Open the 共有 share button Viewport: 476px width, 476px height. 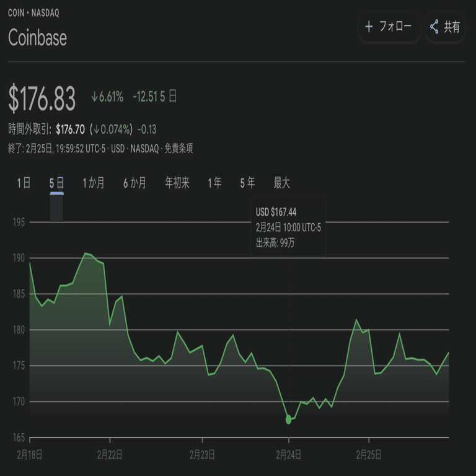[x=445, y=27]
